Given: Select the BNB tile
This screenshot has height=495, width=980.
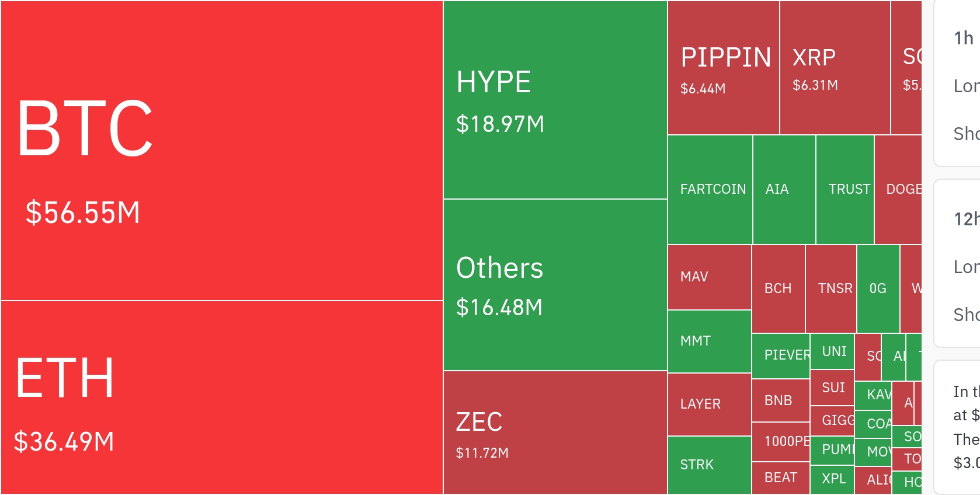Looking at the screenshot, I should point(780,400).
